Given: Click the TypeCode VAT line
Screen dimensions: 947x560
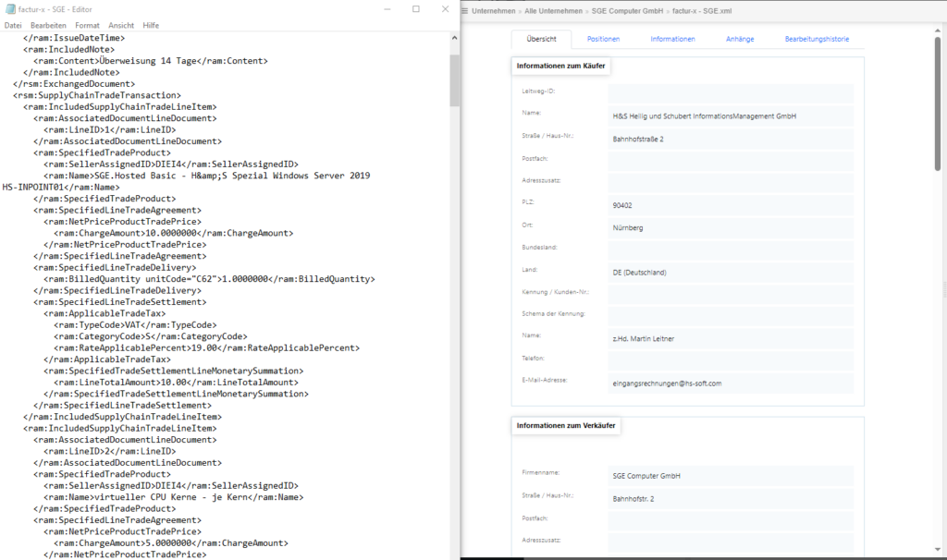Looking at the screenshot, I should tap(135, 324).
